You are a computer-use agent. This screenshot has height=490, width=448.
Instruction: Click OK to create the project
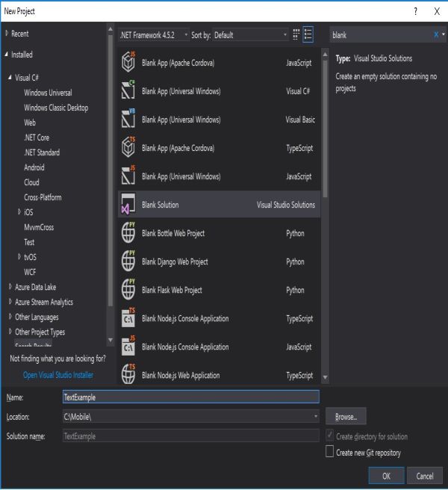click(386, 476)
